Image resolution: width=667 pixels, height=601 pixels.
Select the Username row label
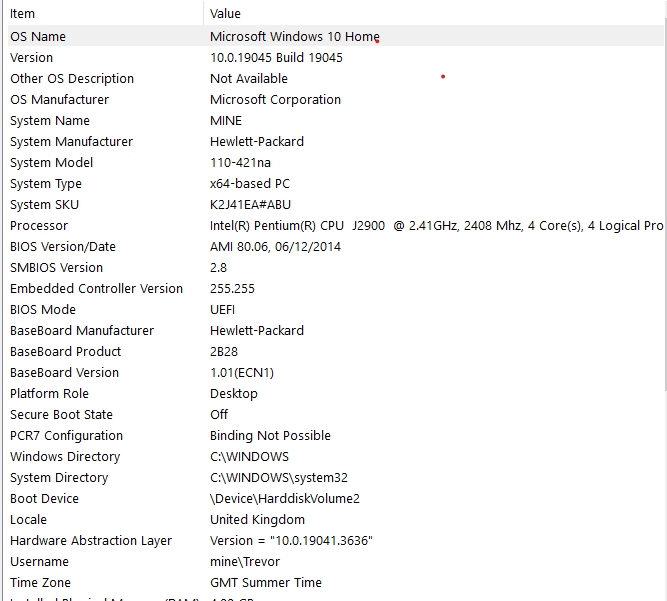coord(40,561)
